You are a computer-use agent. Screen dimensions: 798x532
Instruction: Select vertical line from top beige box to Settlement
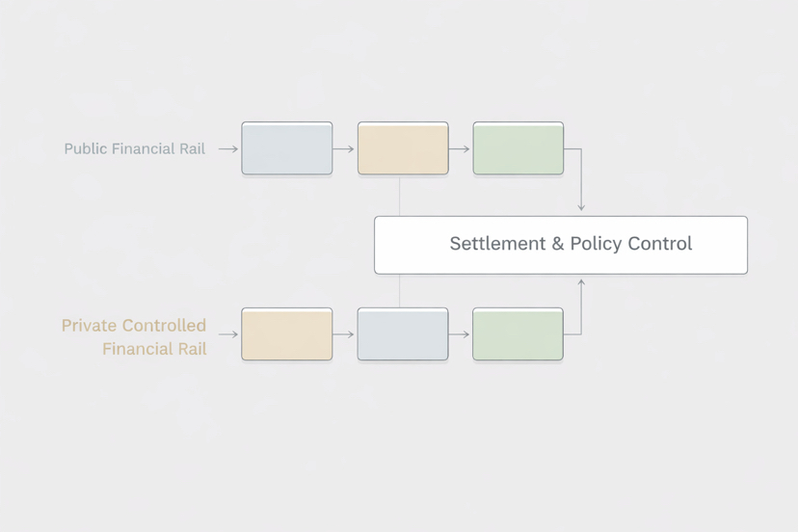click(400, 196)
